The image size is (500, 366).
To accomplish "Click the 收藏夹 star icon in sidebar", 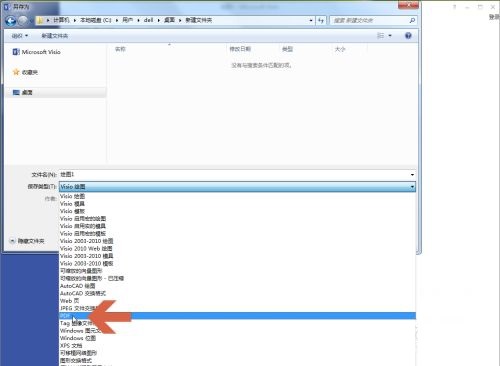I will 16,72.
